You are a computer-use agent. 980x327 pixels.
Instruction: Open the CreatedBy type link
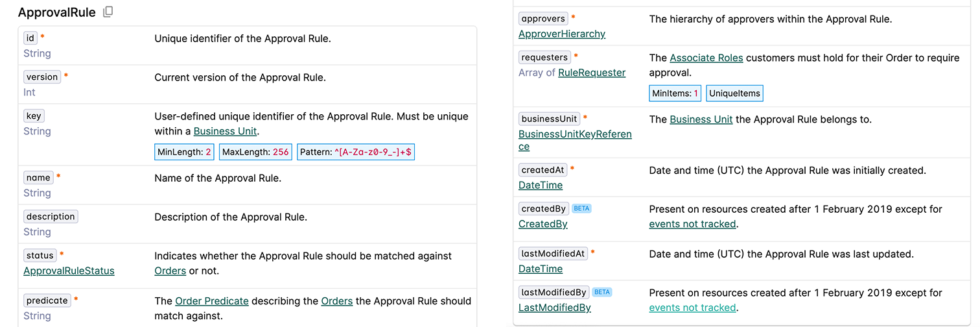(543, 224)
